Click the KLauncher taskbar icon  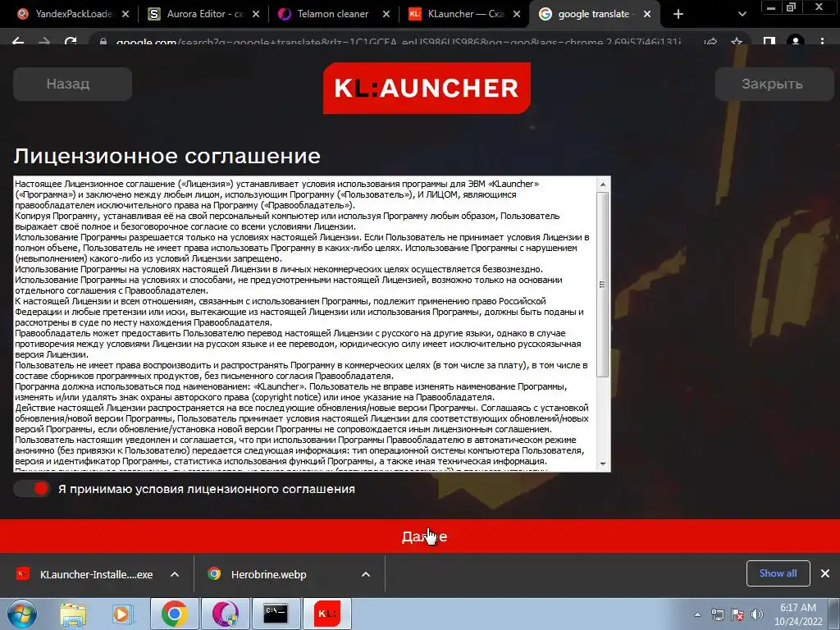click(x=326, y=614)
